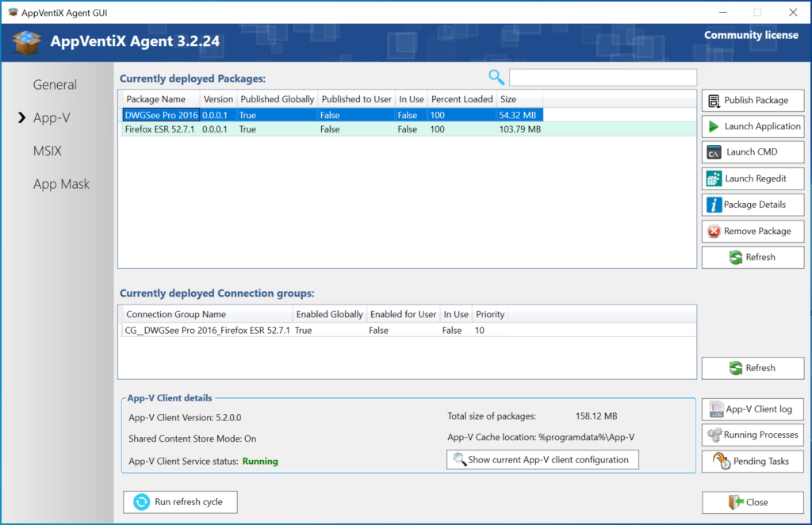Open Launch CMD tool

pos(752,151)
